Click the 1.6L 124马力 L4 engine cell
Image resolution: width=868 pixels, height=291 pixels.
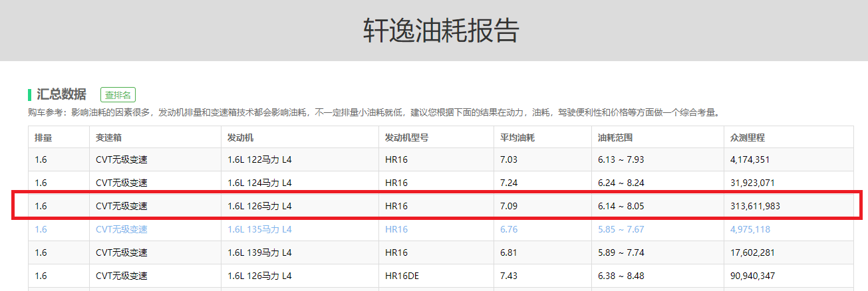[x=259, y=183]
